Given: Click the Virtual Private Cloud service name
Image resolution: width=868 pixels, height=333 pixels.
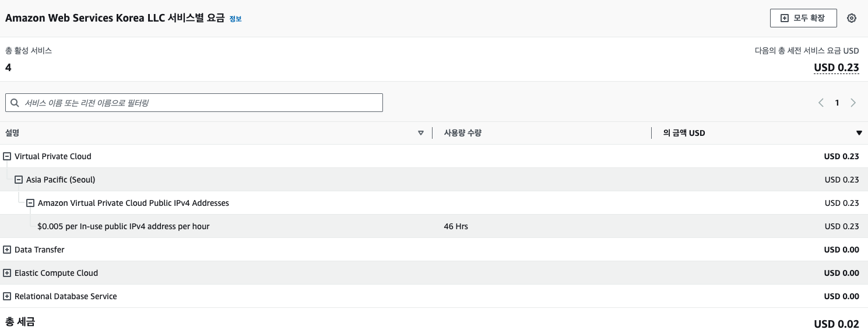Looking at the screenshot, I should tap(53, 156).
